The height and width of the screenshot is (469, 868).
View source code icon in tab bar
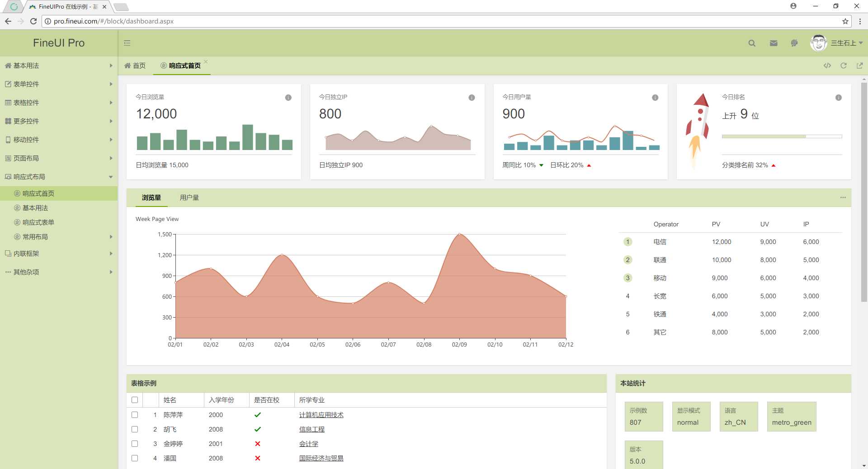tap(827, 66)
